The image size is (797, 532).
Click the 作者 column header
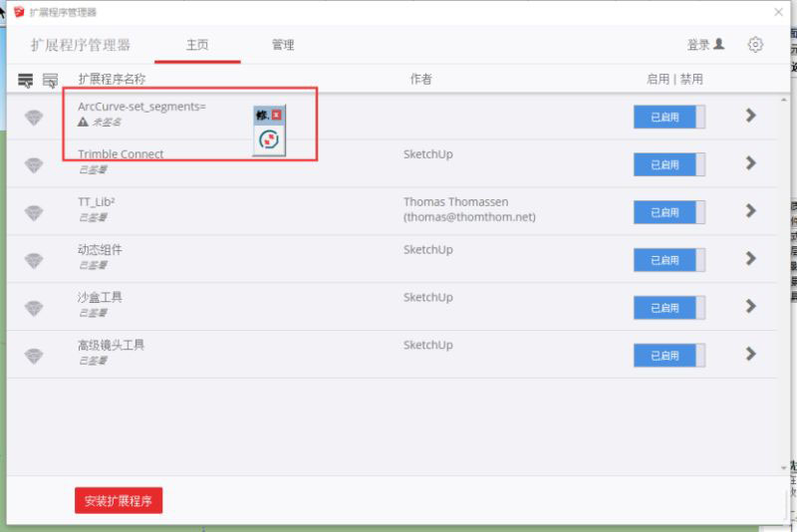[x=420, y=79]
